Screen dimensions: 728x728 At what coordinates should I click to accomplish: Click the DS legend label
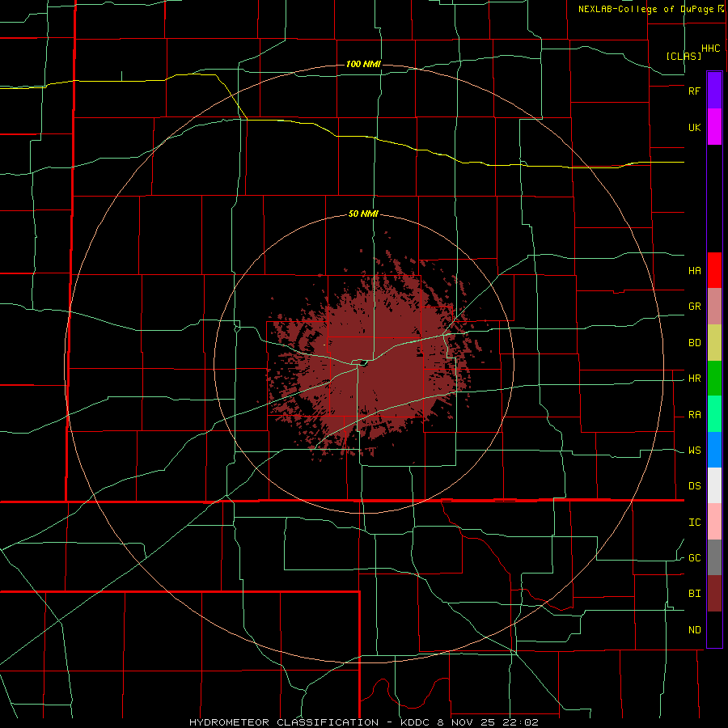[694, 486]
